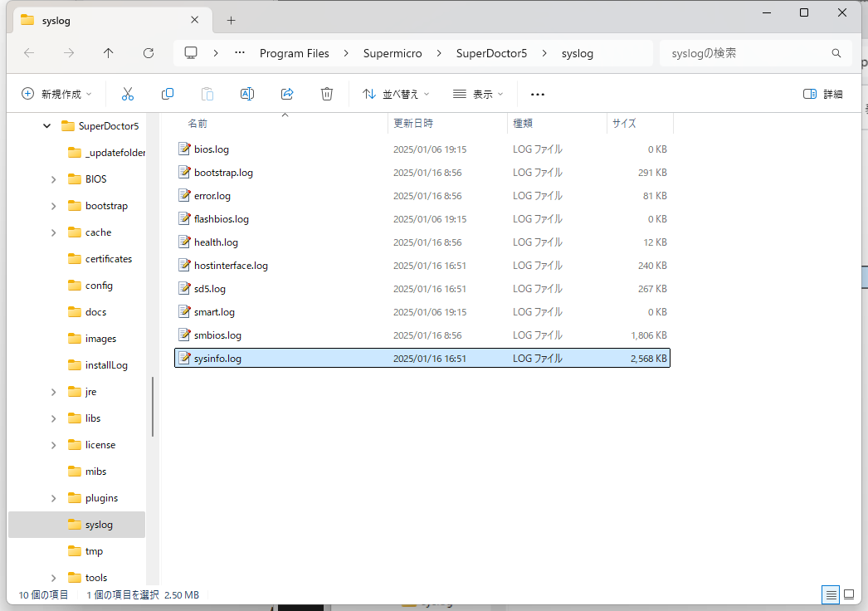Viewport: 868px width, 611px height.
Task: Open the new tab plus button
Action: [x=231, y=21]
